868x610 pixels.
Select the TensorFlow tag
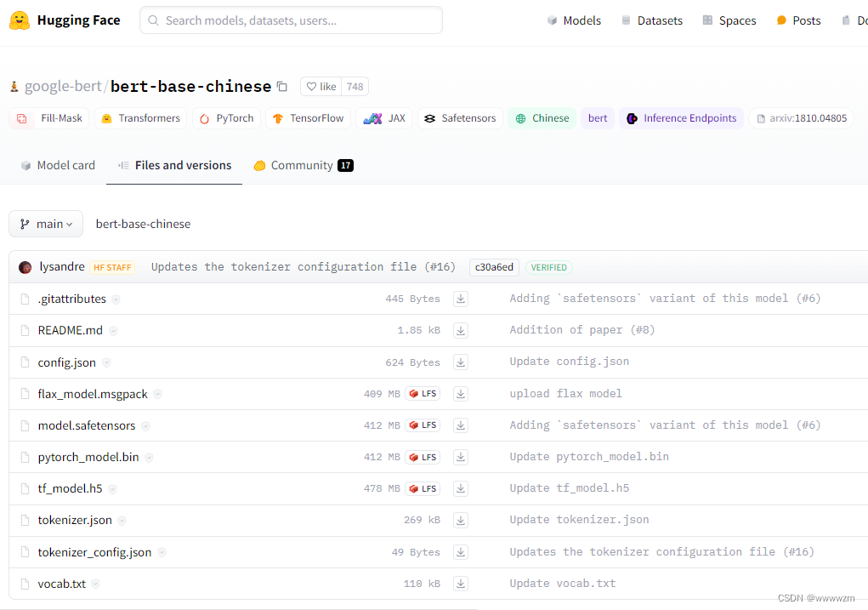coord(309,118)
